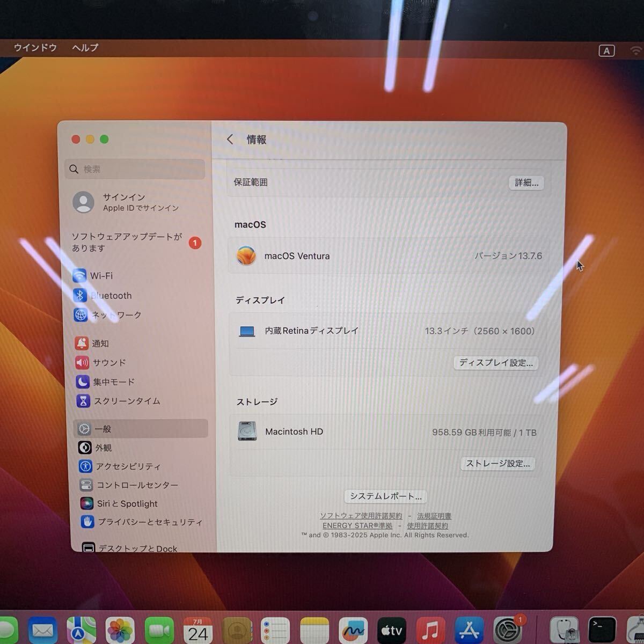Click the input source A menu bar icon

[606, 51]
